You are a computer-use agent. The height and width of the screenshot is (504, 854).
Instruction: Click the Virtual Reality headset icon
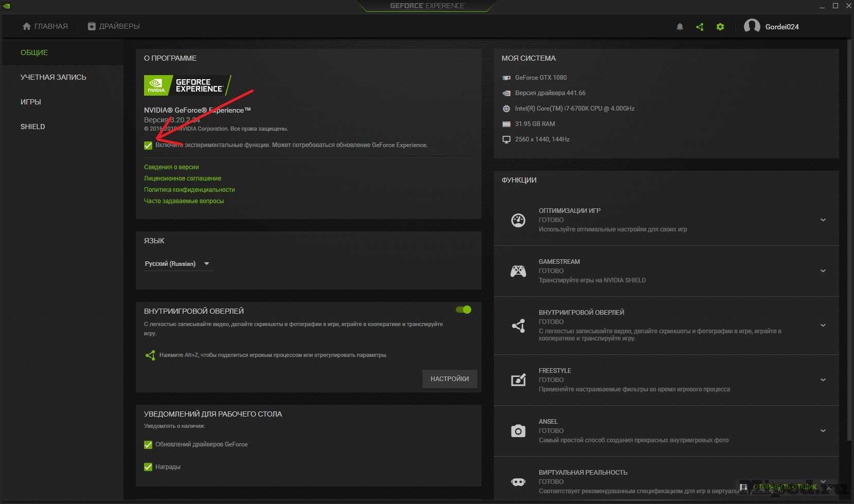click(518, 482)
